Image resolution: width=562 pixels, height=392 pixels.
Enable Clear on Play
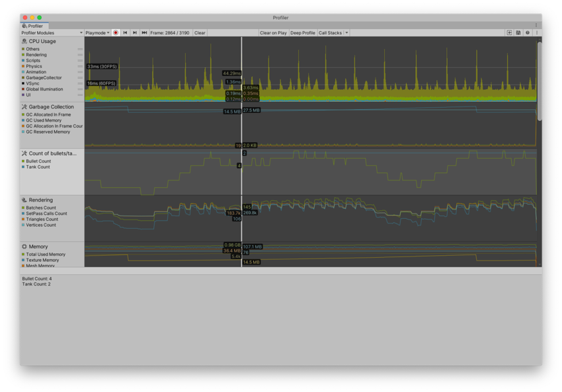(273, 32)
